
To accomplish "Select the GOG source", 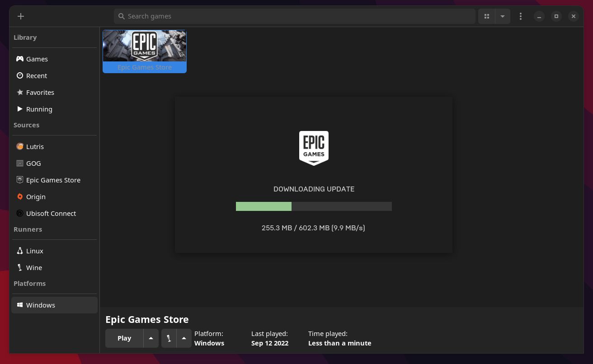I will 33,163.
